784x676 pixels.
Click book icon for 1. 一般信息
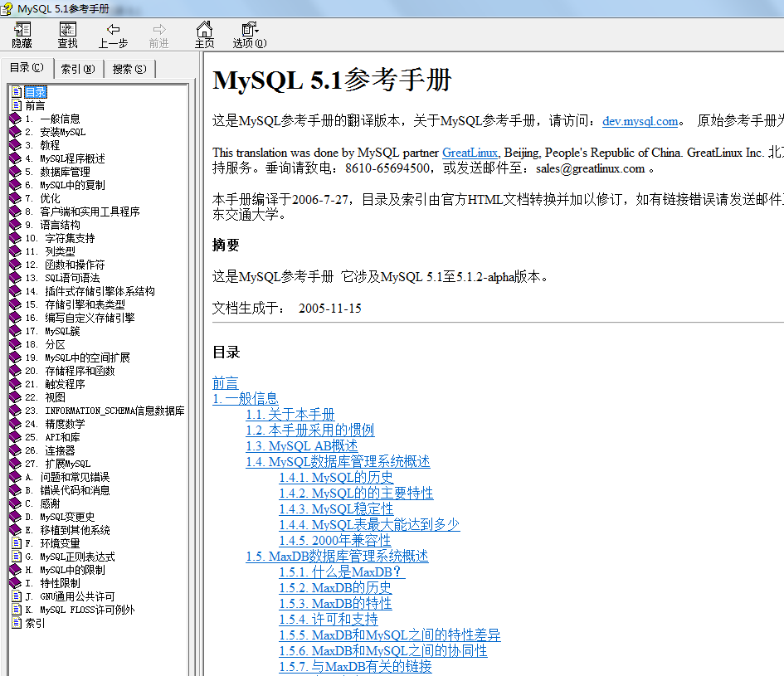(x=16, y=119)
